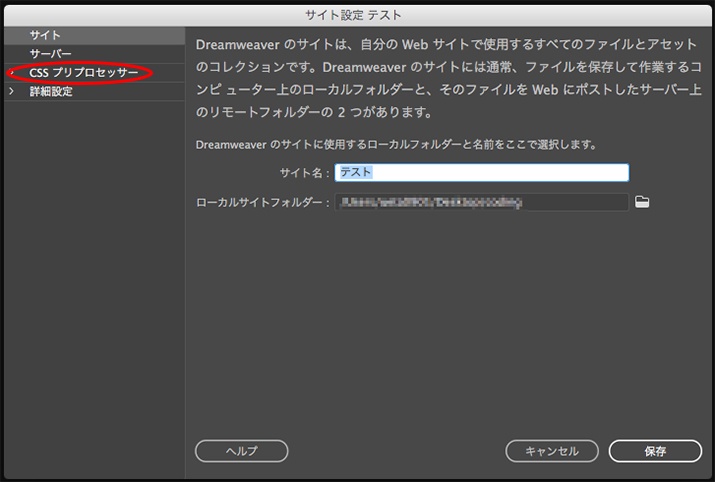Click the サイト名 text field
The height and width of the screenshot is (482, 715).
[482, 173]
